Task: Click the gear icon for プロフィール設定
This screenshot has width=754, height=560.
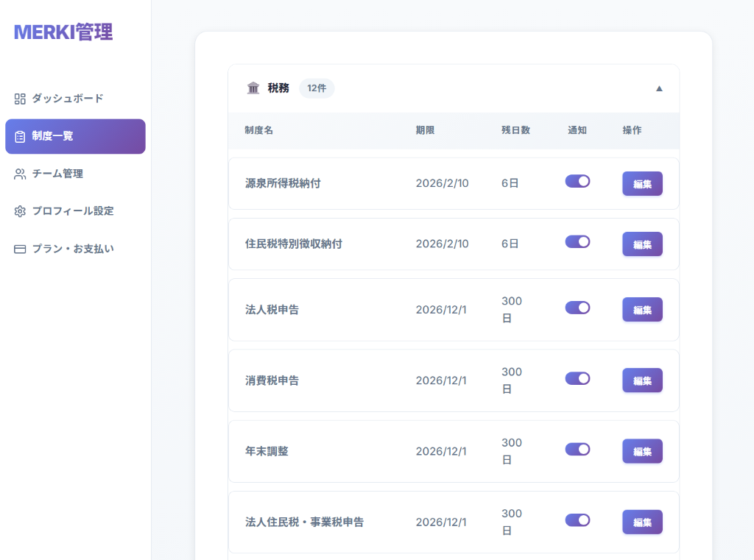Action: pyautogui.click(x=20, y=211)
